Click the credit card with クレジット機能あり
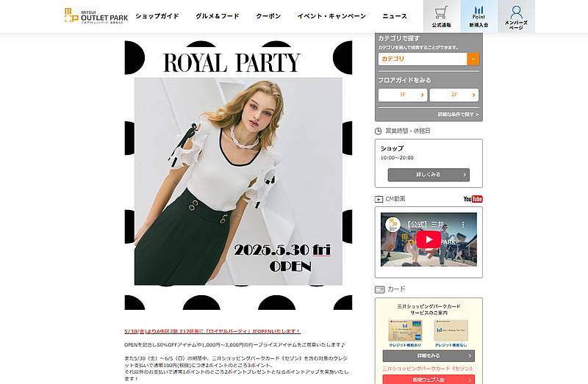This screenshot has width=588, height=384. (405, 330)
